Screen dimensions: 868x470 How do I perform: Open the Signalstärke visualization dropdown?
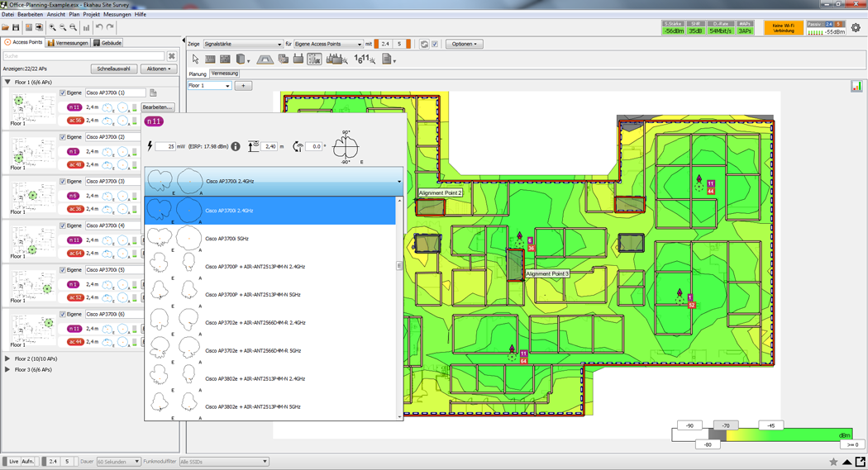coord(243,44)
